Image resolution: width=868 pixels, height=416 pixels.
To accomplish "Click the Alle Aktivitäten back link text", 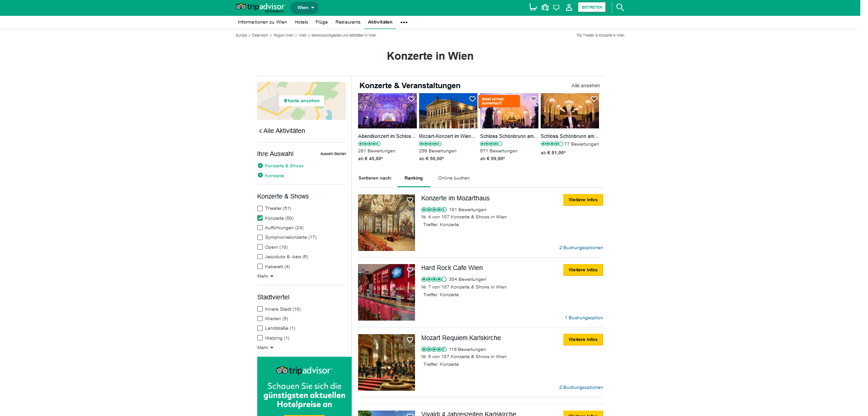I will click(284, 131).
